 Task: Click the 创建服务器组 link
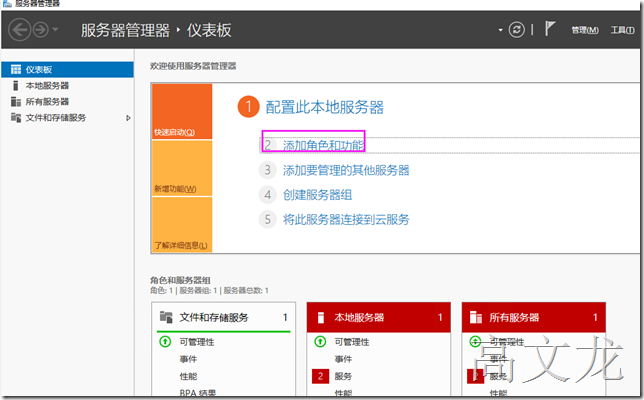(317, 195)
